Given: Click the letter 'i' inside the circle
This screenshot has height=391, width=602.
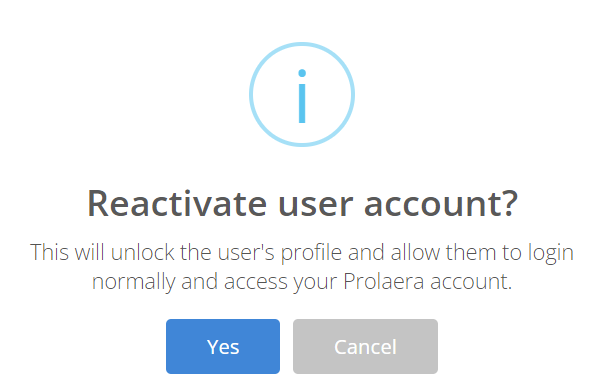Looking at the screenshot, I should [x=302, y=96].
